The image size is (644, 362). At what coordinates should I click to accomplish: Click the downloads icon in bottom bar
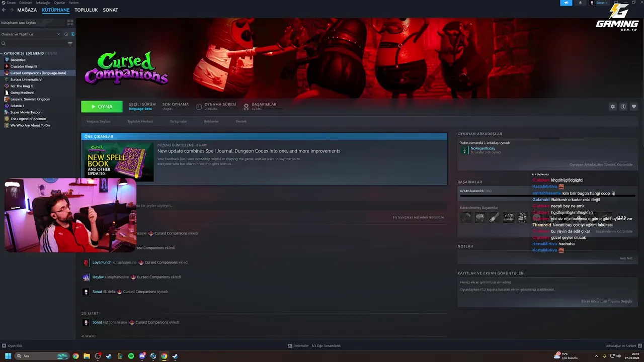coord(290,346)
